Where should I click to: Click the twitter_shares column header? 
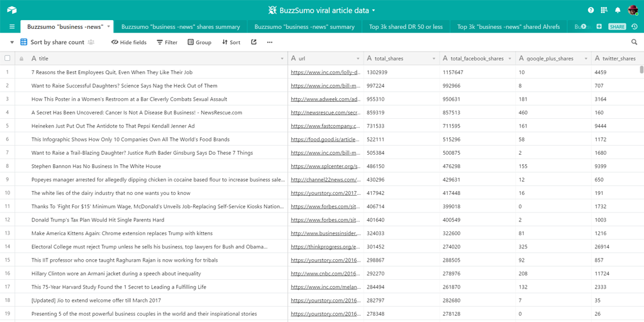click(618, 58)
